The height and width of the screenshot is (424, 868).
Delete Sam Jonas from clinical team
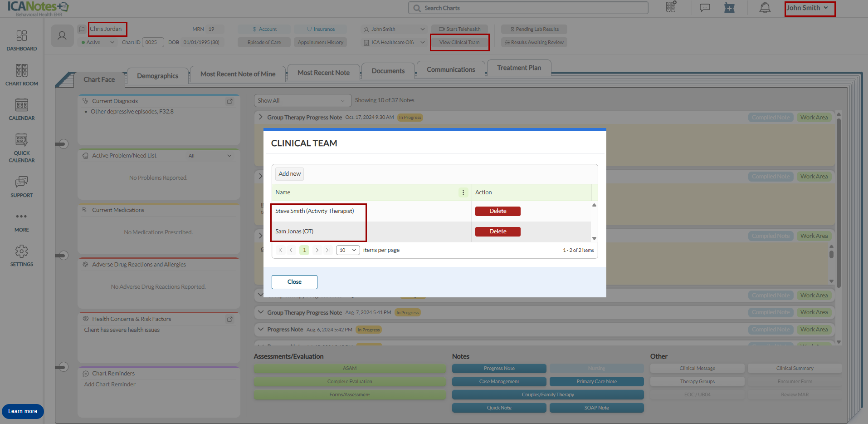click(497, 232)
